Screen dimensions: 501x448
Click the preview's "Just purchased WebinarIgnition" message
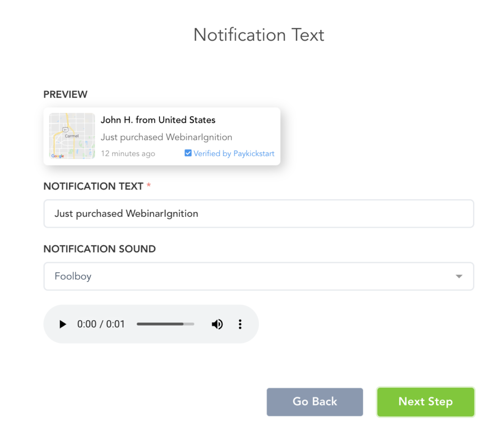coord(166,137)
